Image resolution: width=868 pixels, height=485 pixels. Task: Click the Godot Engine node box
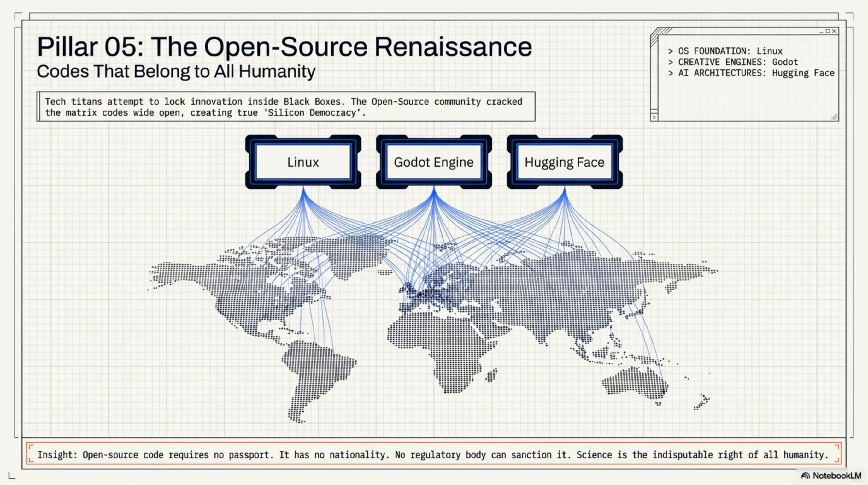click(x=434, y=162)
